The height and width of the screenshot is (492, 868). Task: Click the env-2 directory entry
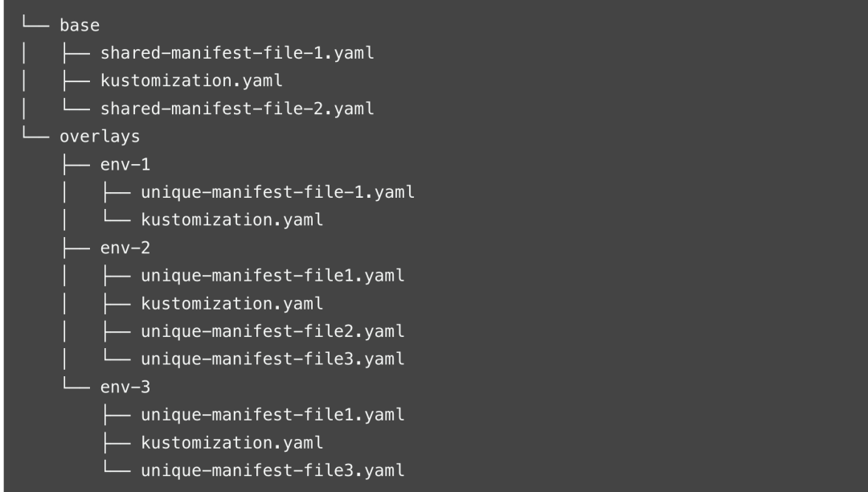pos(125,248)
